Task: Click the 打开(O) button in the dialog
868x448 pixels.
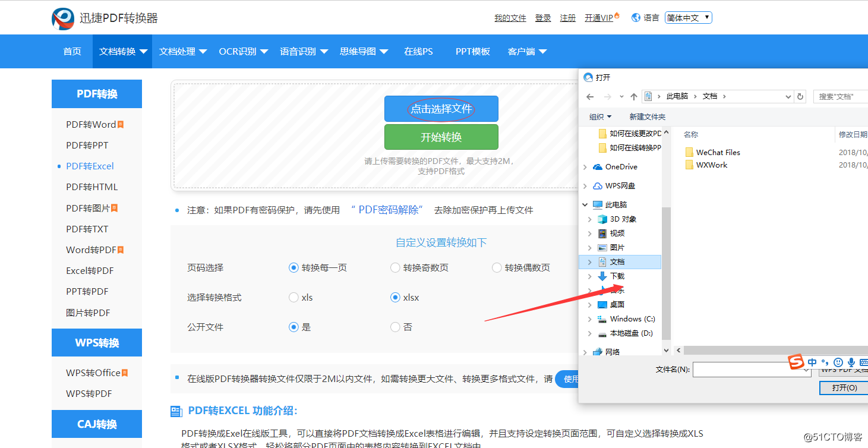Action: (x=844, y=387)
